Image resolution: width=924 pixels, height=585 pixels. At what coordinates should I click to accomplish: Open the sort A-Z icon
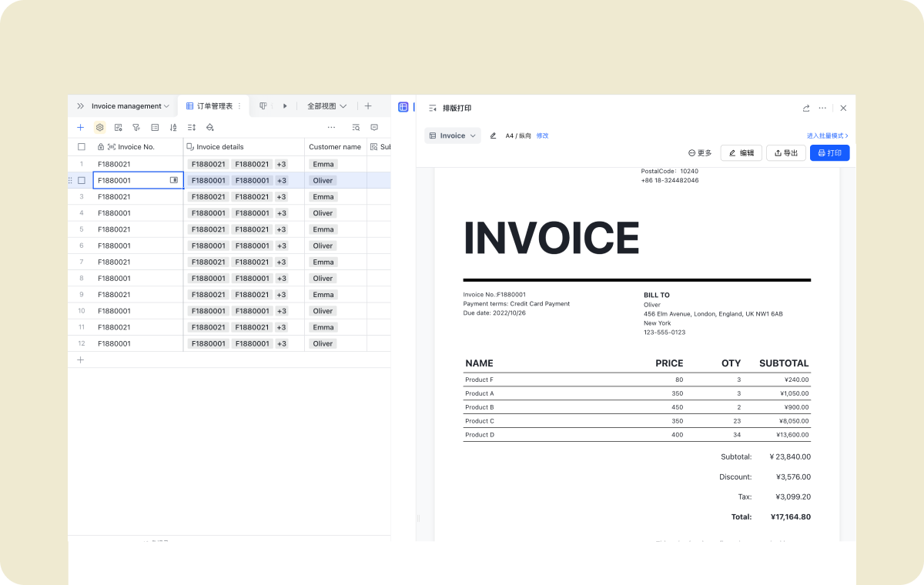(173, 127)
